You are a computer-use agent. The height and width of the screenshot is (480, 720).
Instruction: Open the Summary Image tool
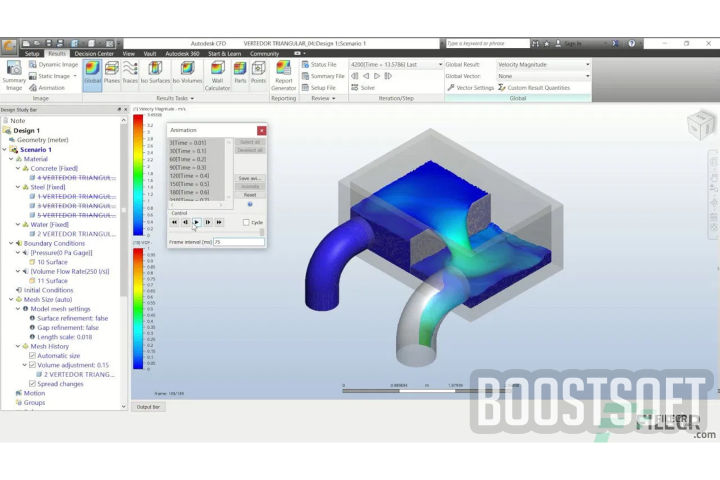(14, 75)
